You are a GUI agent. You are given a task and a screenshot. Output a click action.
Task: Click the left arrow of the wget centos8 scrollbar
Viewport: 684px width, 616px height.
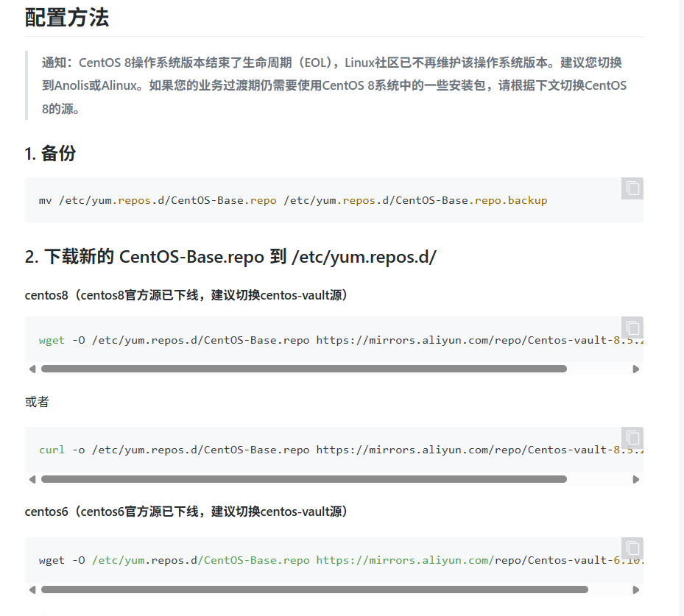click(x=32, y=369)
